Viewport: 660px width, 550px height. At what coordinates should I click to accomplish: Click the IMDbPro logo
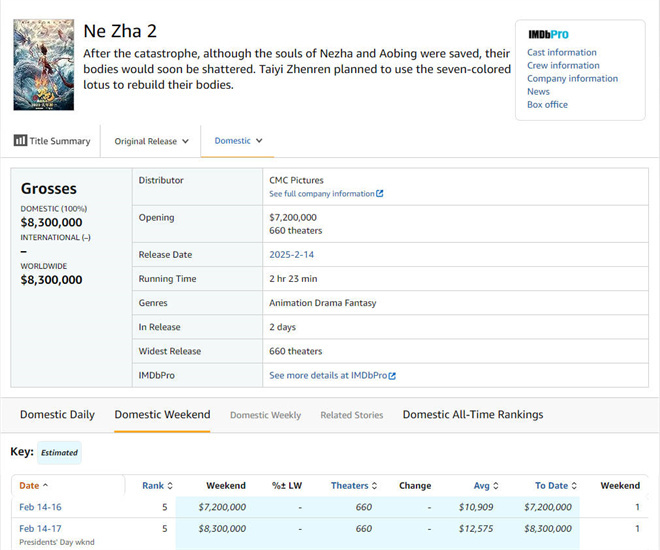click(x=548, y=35)
